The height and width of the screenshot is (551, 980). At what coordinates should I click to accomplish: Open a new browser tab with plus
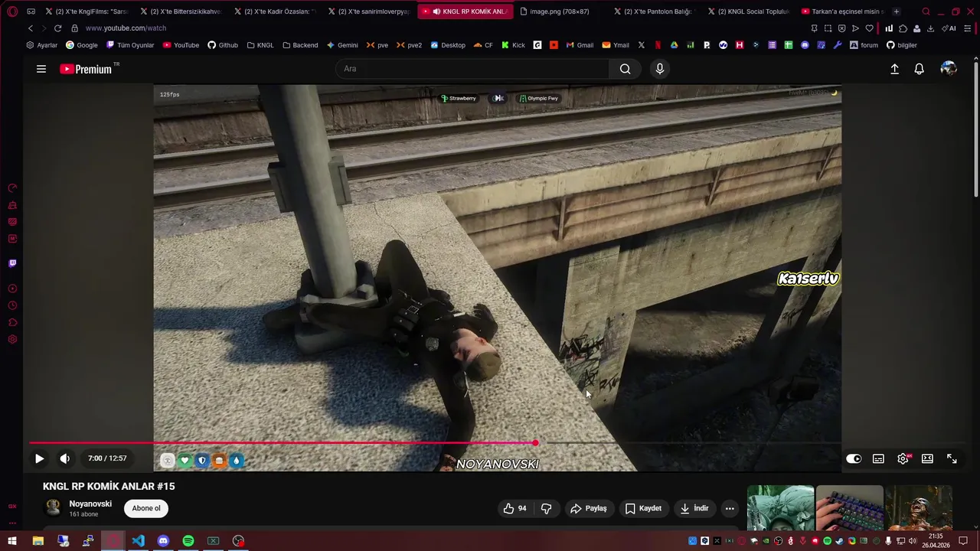click(x=897, y=11)
